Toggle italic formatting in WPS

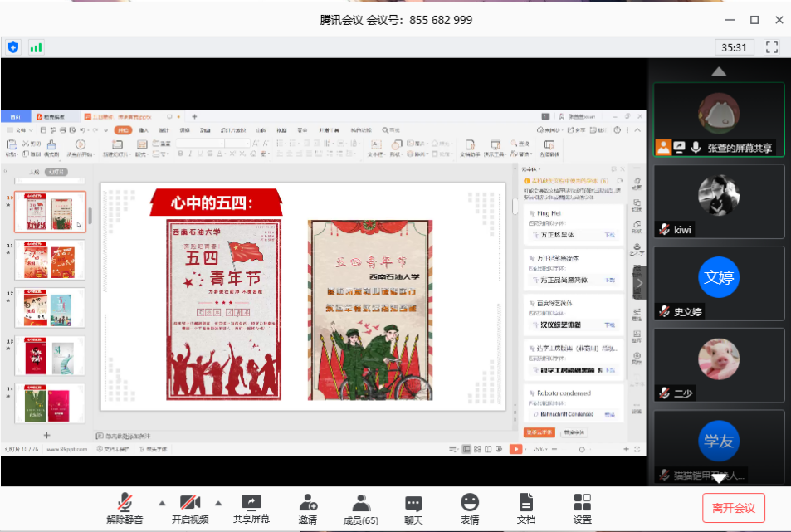pyautogui.click(x=192, y=153)
